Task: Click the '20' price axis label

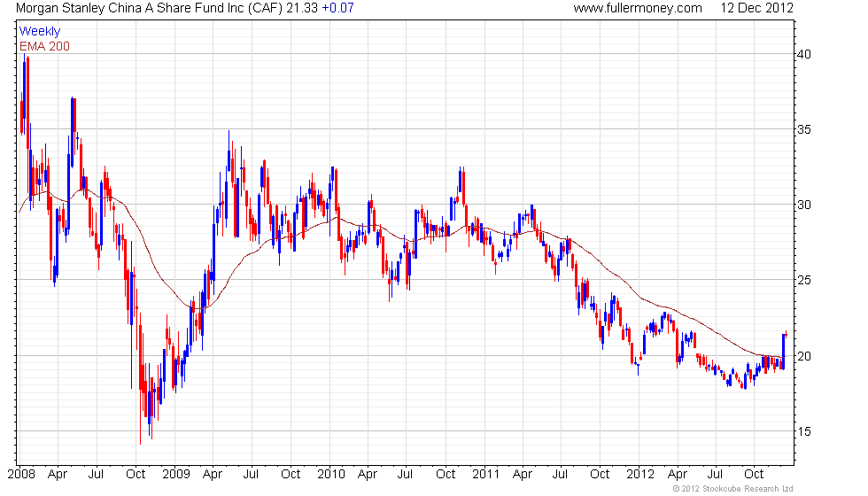Action: coord(804,356)
